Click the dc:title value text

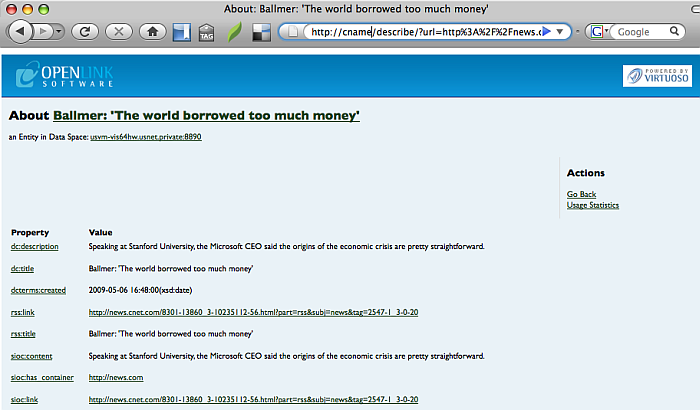pos(171,268)
